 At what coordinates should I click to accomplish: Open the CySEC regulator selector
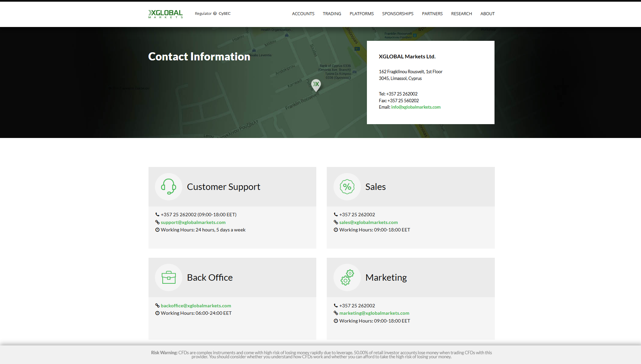tap(224, 13)
